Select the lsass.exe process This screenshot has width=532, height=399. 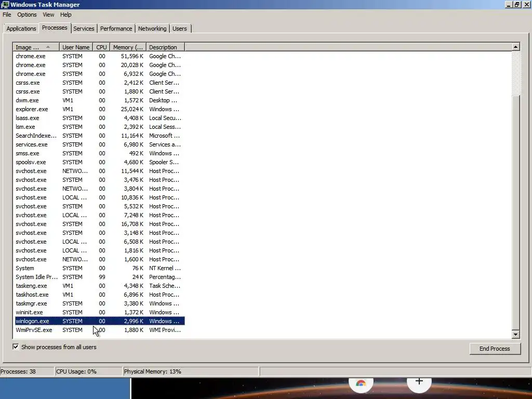(100, 118)
